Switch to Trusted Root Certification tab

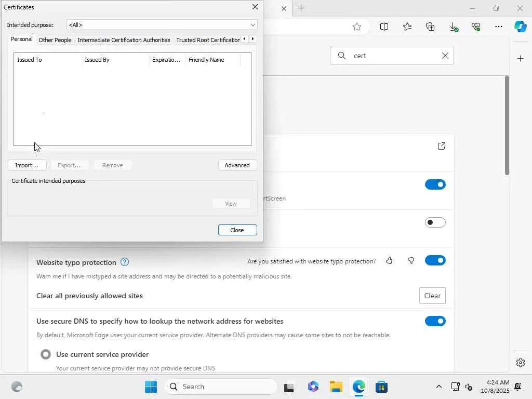tap(207, 40)
